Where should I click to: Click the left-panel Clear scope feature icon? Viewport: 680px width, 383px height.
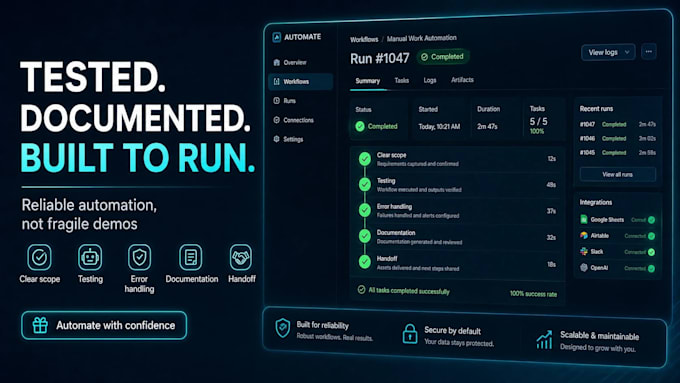[39, 257]
